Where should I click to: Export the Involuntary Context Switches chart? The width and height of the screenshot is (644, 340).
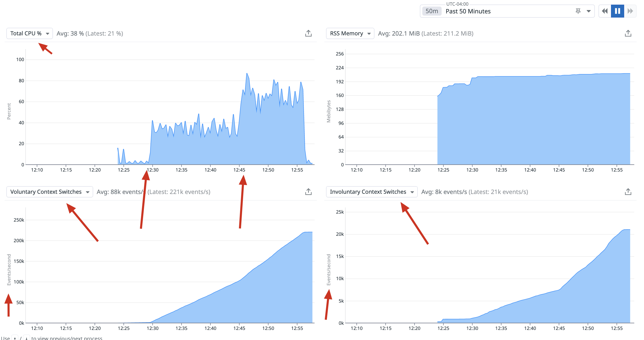pyautogui.click(x=628, y=191)
